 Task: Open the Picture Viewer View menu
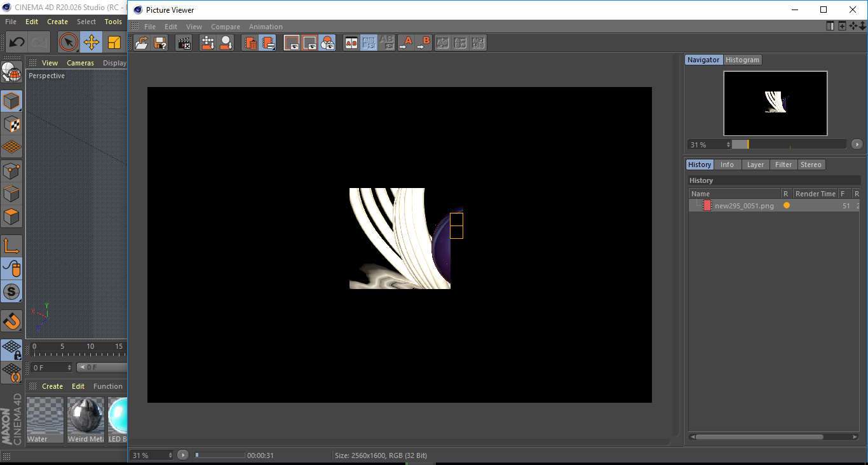pos(194,27)
